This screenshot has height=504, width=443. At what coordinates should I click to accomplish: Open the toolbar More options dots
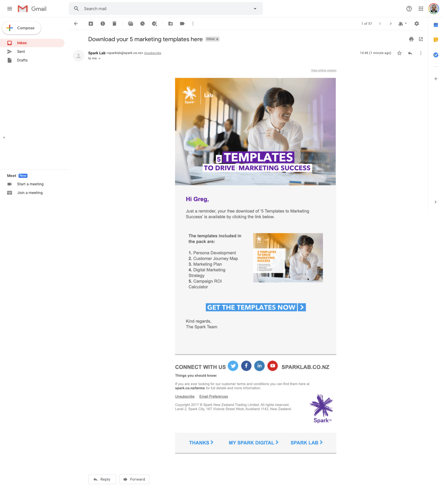click(193, 24)
